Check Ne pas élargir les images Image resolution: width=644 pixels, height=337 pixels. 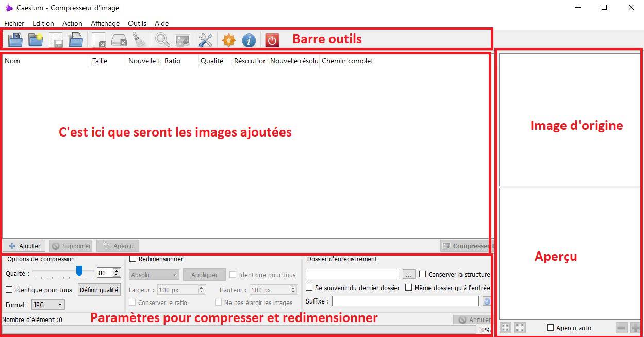coord(219,302)
